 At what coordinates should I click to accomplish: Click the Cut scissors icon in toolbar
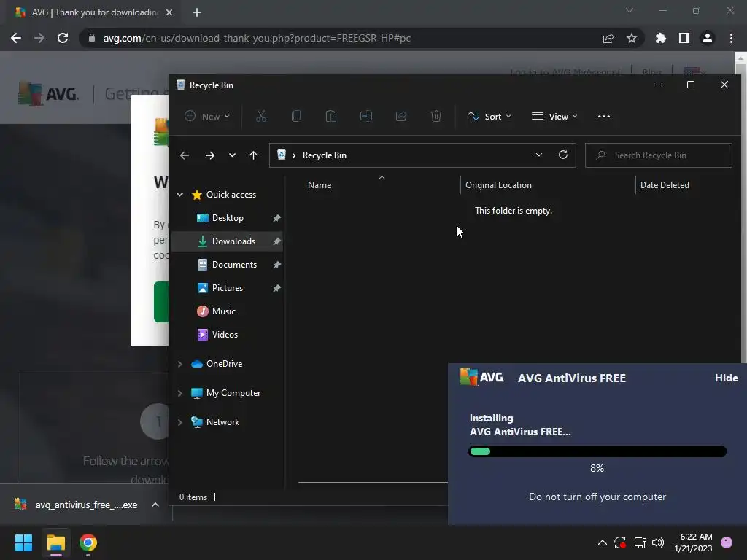coord(260,116)
